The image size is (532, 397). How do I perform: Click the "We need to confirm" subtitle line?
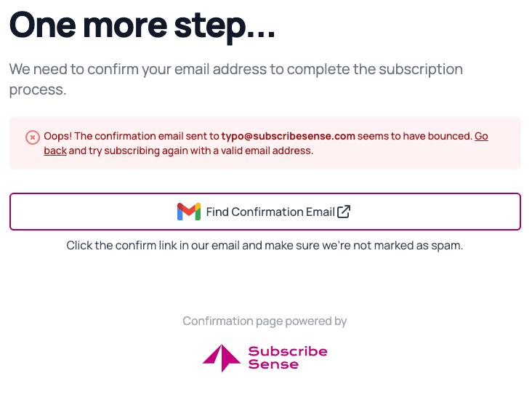click(235, 69)
